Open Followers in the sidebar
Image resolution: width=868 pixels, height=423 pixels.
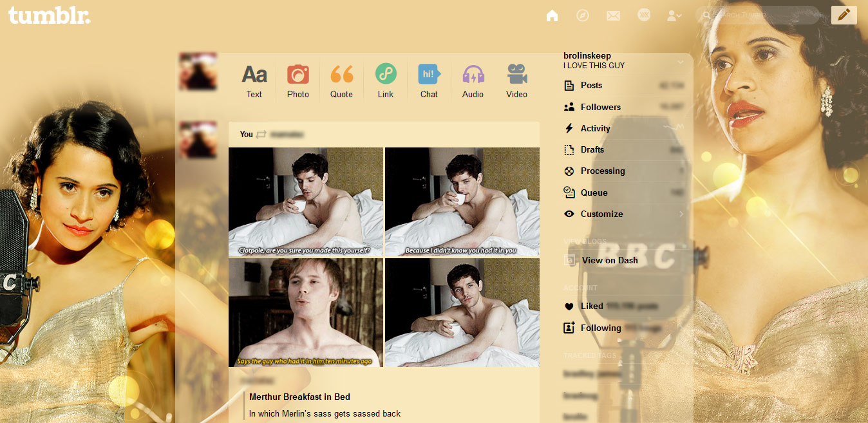click(x=624, y=107)
